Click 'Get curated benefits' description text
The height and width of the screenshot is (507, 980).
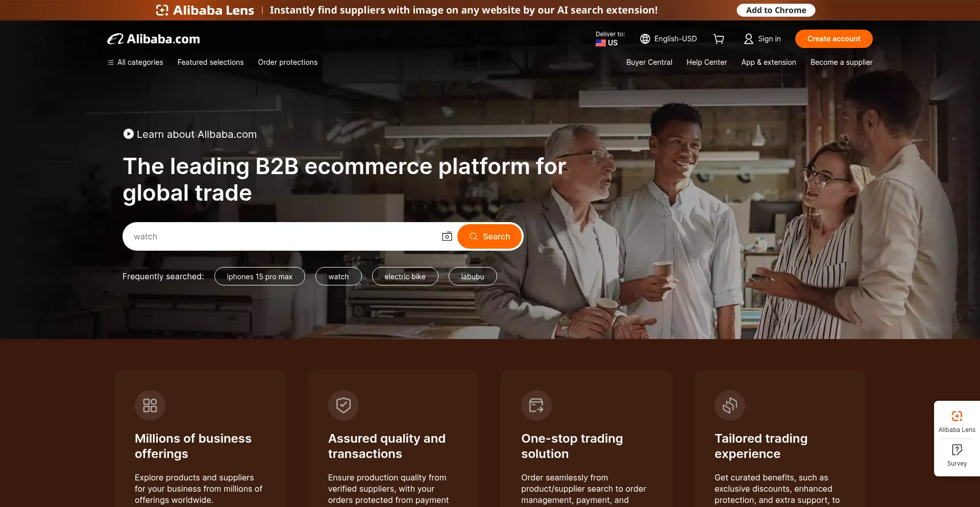tap(777, 489)
